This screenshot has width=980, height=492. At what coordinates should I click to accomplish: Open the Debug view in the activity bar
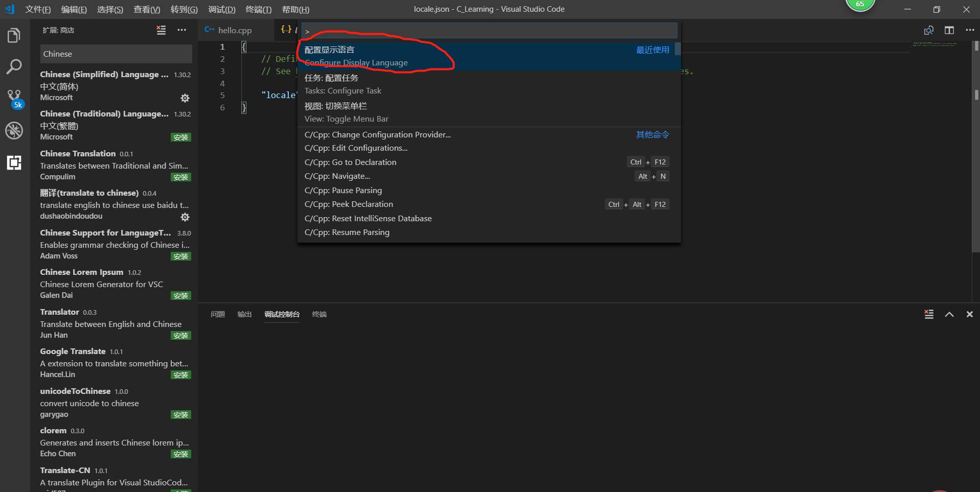[14, 131]
